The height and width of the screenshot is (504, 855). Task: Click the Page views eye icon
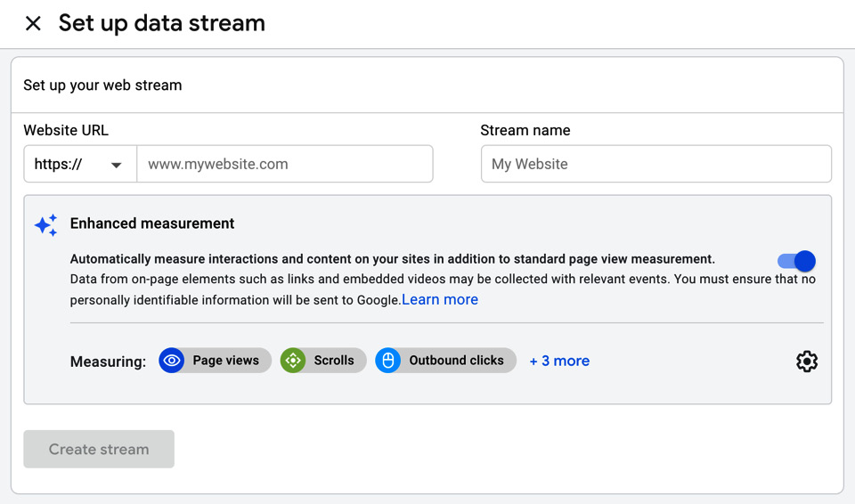pos(172,361)
